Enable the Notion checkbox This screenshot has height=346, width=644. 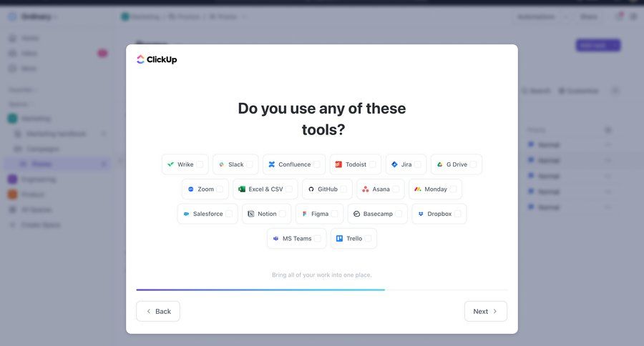[x=283, y=214]
